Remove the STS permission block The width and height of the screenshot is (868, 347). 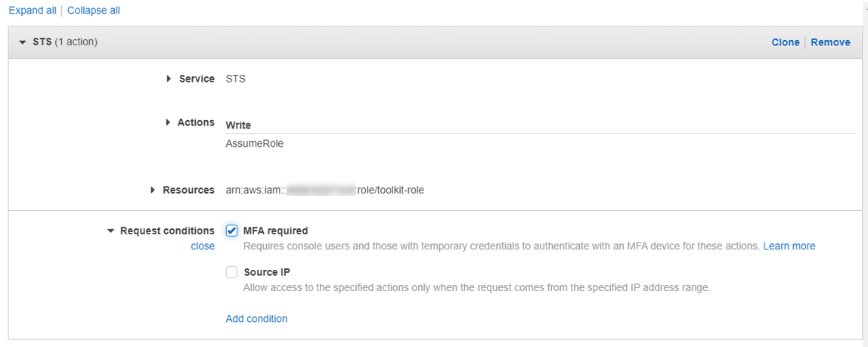[830, 42]
